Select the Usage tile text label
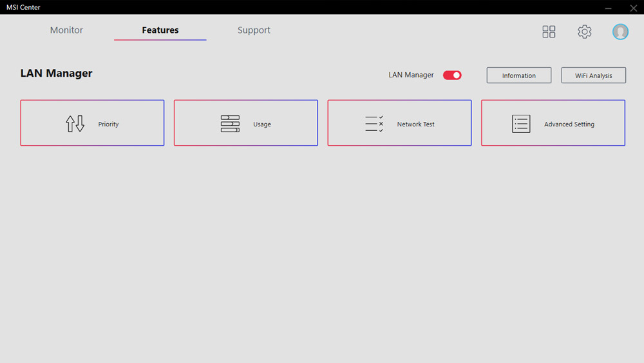 coord(262,124)
